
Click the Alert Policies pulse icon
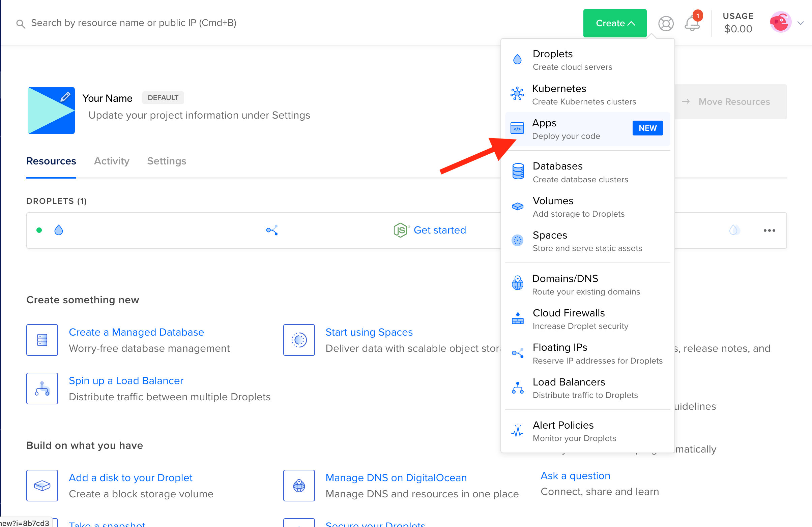pos(518,431)
